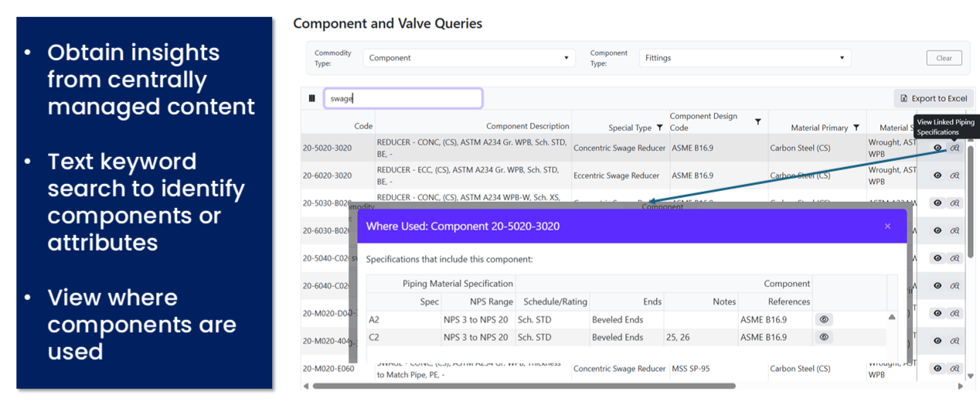Click the Export to Excel button
The height and width of the screenshot is (406, 980).
(x=933, y=98)
